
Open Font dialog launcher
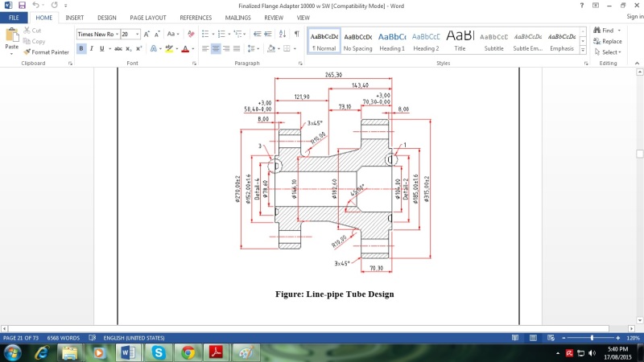194,64
